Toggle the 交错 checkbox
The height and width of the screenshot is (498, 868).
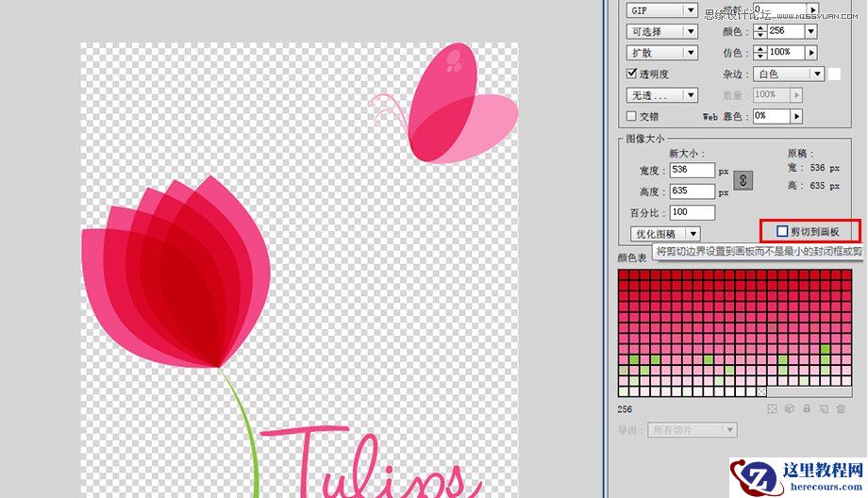pos(632,116)
